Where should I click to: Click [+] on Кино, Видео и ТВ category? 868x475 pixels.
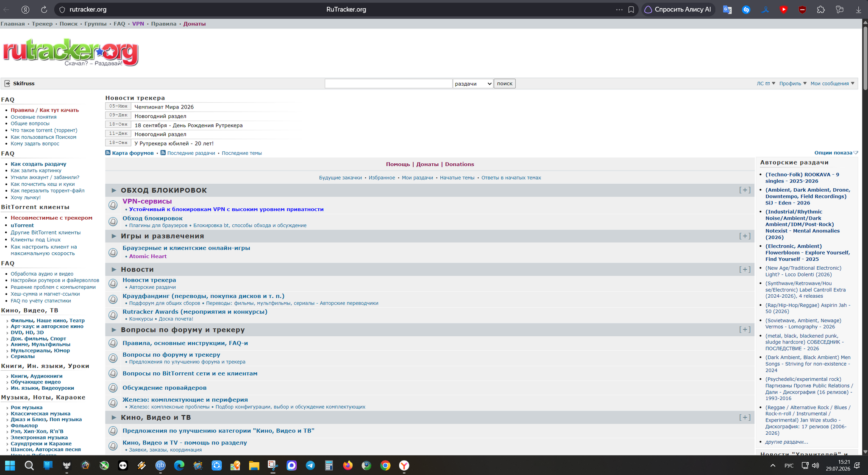click(745, 417)
